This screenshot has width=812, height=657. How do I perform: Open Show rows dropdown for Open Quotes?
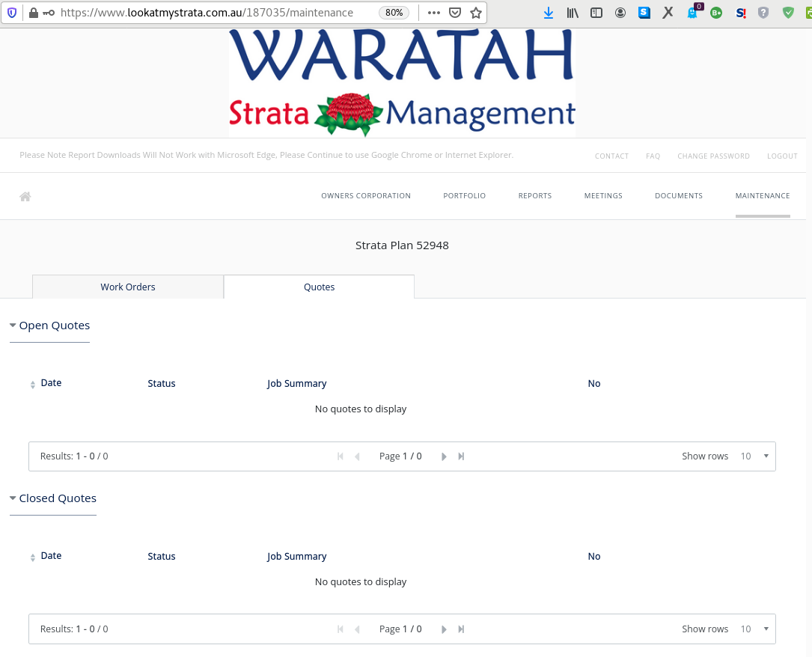[x=754, y=456]
